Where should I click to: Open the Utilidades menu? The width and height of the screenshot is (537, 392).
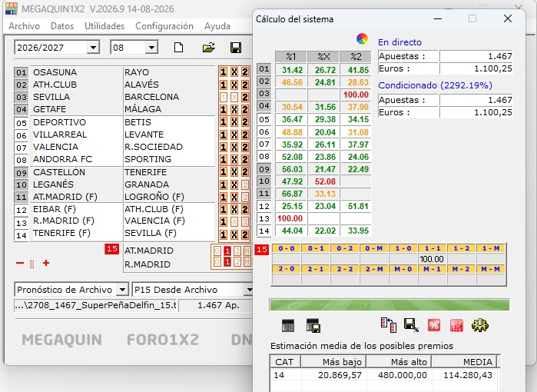[104, 26]
